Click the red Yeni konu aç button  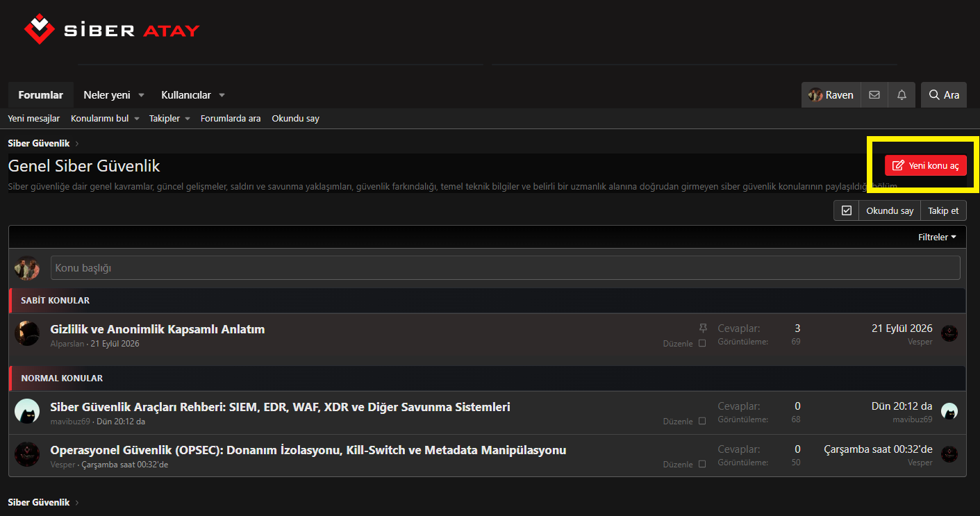click(925, 165)
